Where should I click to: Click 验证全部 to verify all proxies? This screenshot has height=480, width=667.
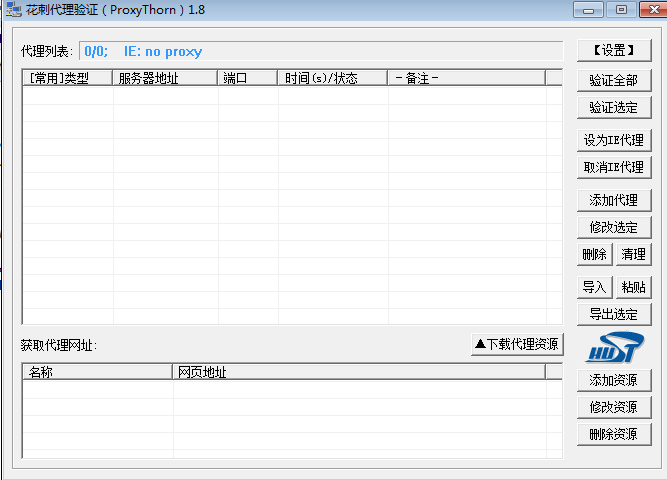tap(614, 80)
